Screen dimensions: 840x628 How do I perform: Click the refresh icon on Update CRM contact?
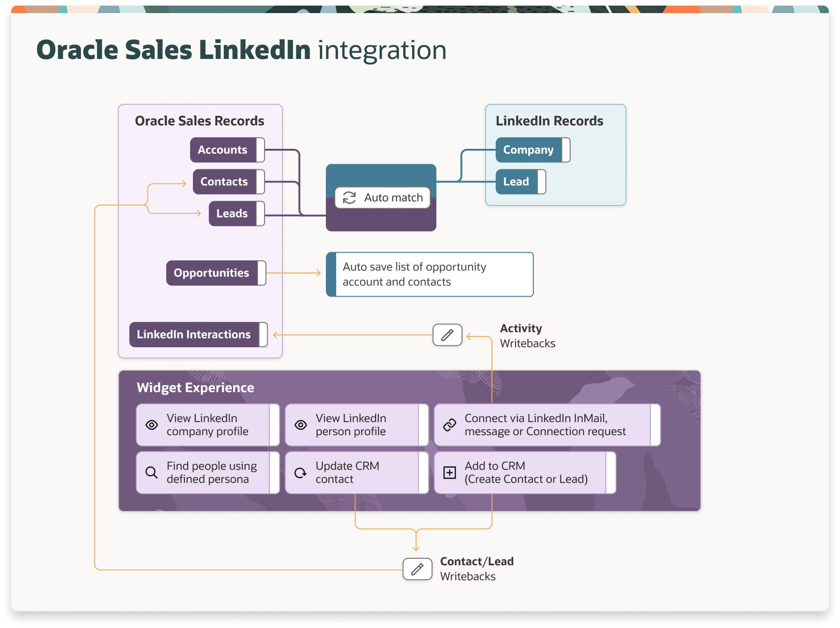(x=300, y=473)
